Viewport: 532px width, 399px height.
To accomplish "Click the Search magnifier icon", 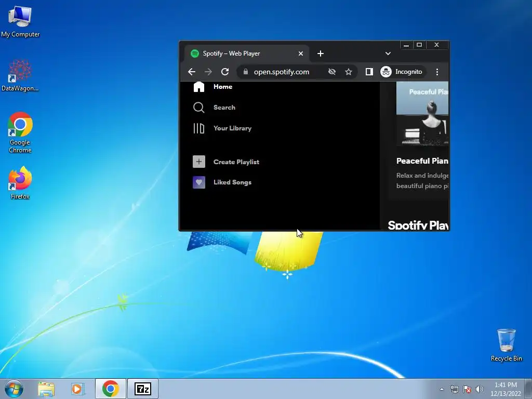I will point(199,108).
